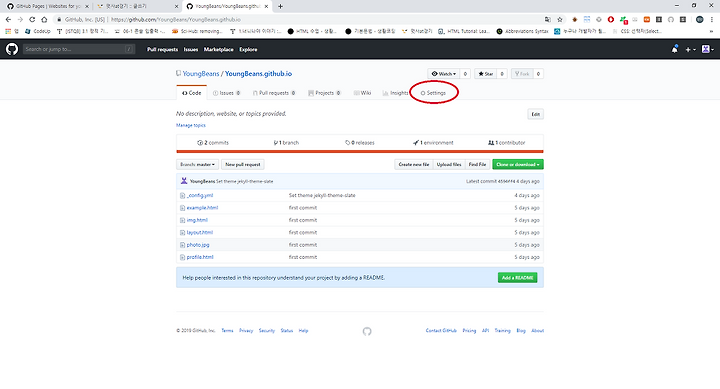Image resolution: width=720 pixels, height=389 pixels.
Task: Open the layout.html file
Action: [200, 233]
